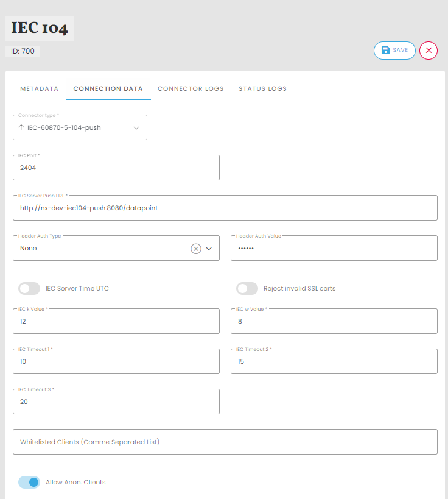Clear the Header Auth Type selection
This screenshot has height=499, width=448.
(x=195, y=249)
